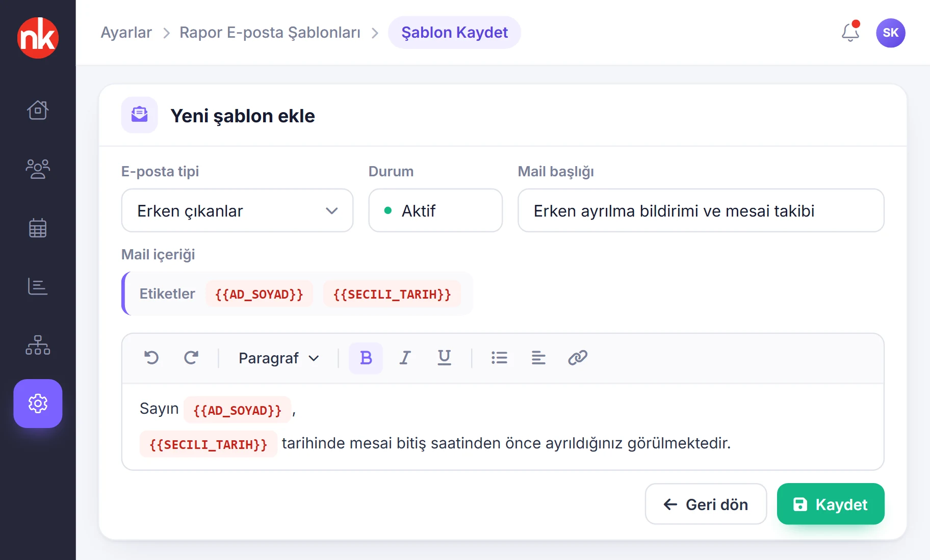
Task: Open the reports chart icon in the sidebar
Action: [38, 286]
